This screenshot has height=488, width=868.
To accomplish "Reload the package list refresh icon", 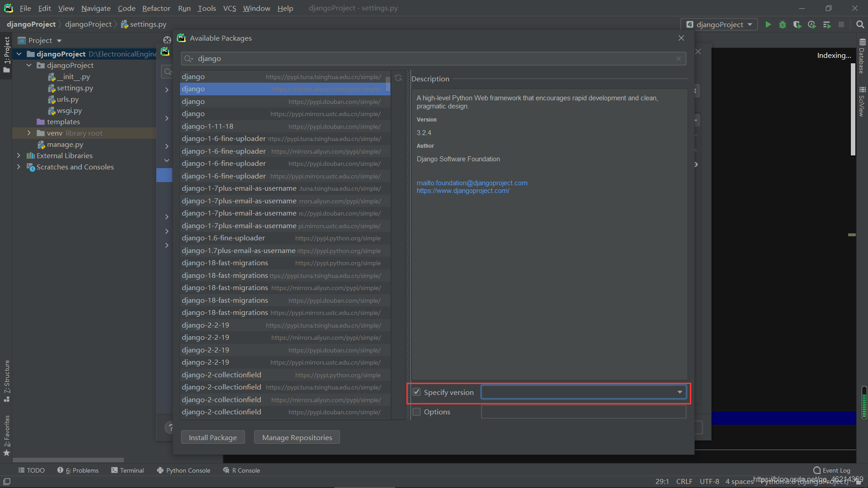I will 398,78.
